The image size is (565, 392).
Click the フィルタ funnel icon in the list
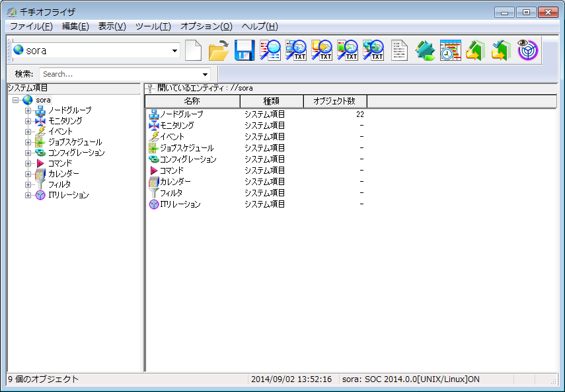[154, 193]
